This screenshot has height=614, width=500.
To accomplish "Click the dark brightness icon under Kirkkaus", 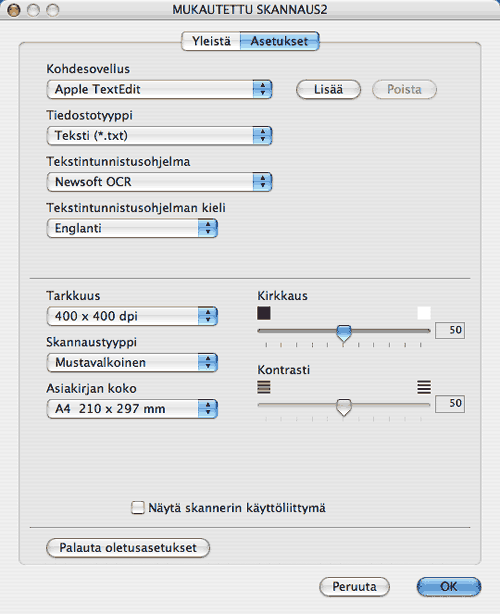I will tap(264, 313).
